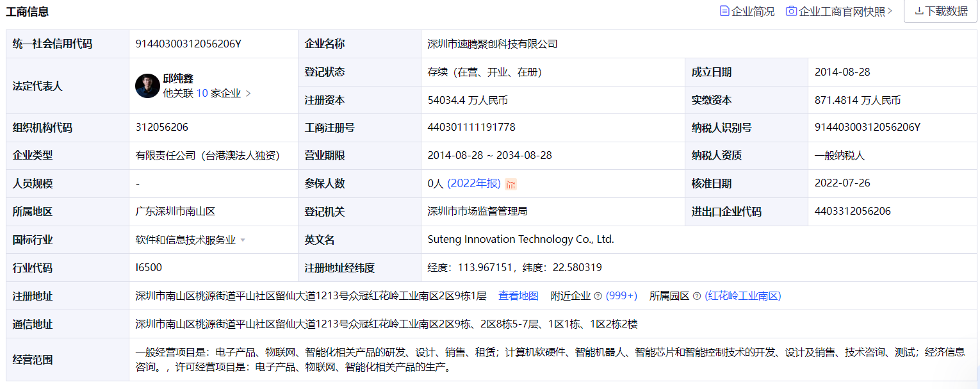Open the chart icon next to 参保人数
980x389 pixels.
512,185
